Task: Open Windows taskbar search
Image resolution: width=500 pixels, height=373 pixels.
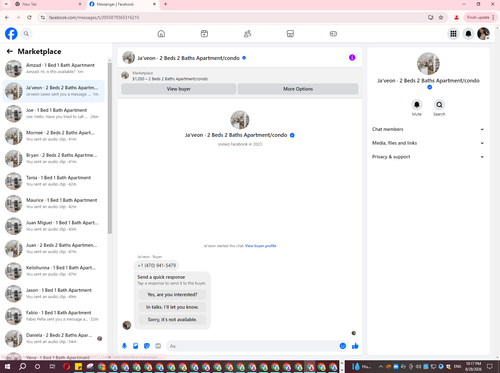Action: point(22,367)
